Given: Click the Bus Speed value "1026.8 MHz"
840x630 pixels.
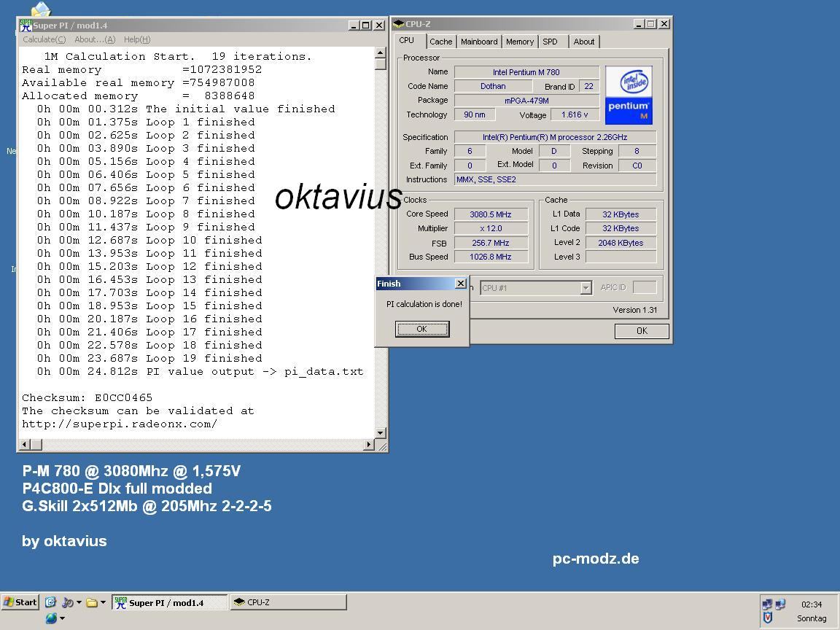Looking at the screenshot, I should click(x=491, y=257).
